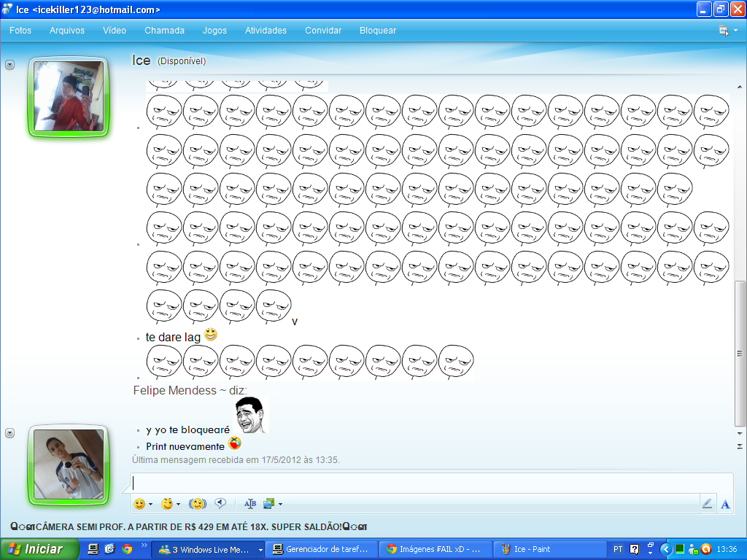747x560 pixels.
Task: Click the conversation scroll down arrow
Action: pos(740,434)
